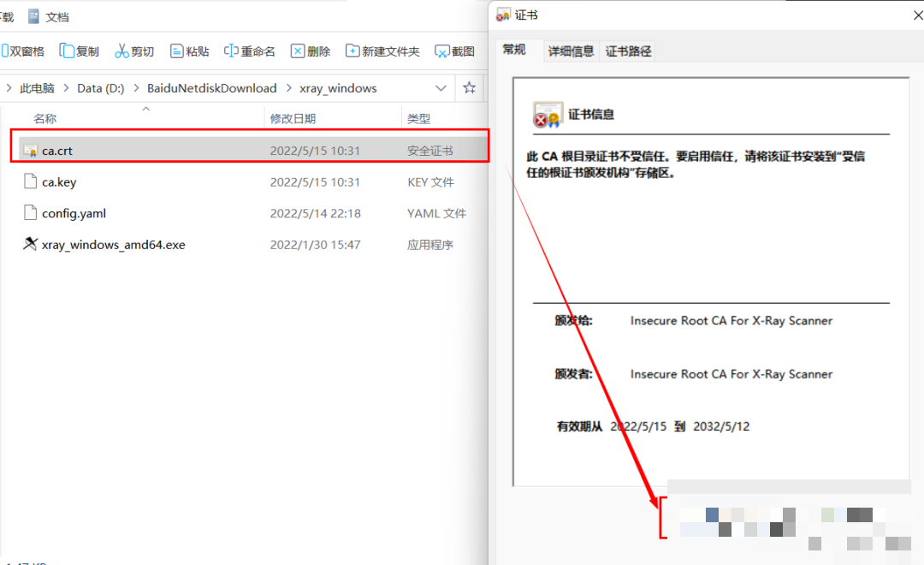This screenshot has width=924, height=565.
Task: Click date 2022/1/30 15:47 of xray exe
Action: pyautogui.click(x=315, y=245)
